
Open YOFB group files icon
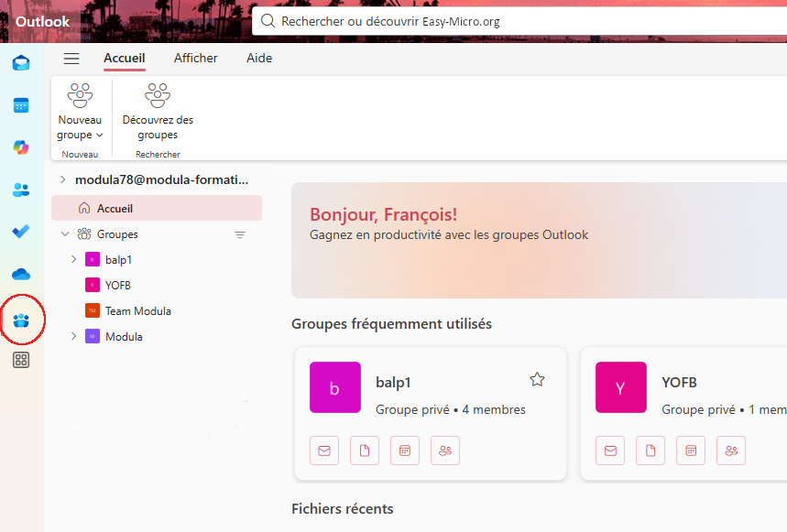click(x=650, y=451)
